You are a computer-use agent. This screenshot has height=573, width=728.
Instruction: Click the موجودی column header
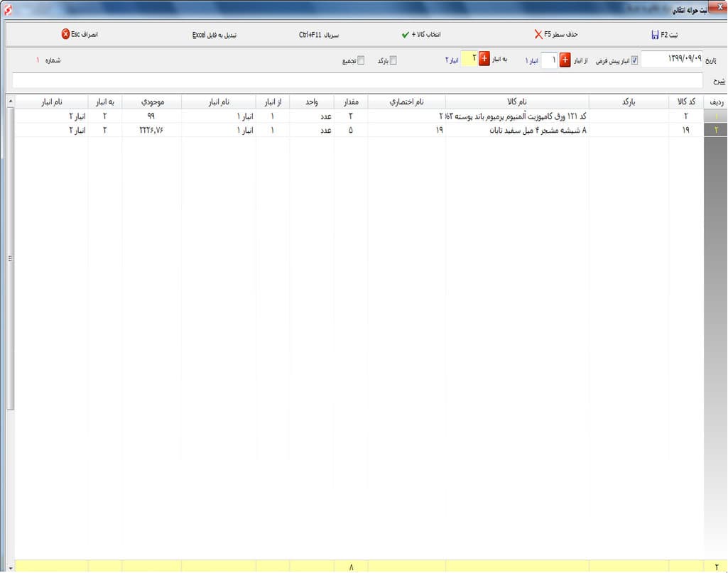(x=152, y=102)
